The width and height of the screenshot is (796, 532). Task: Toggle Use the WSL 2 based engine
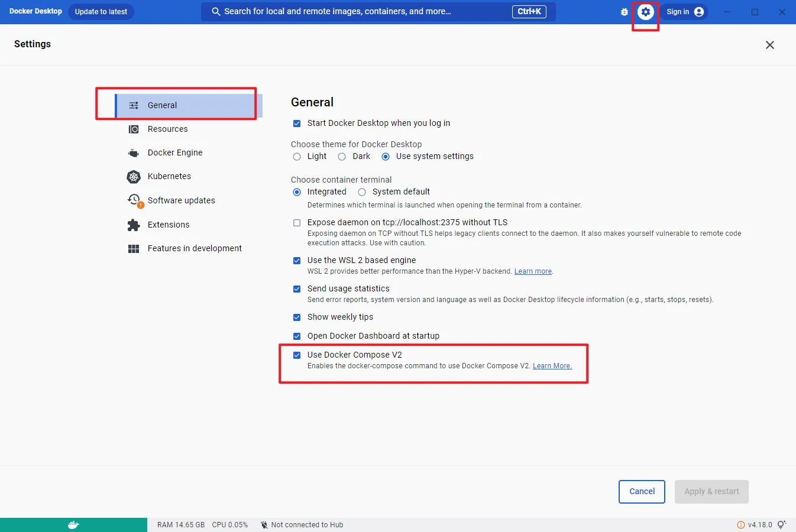click(297, 261)
